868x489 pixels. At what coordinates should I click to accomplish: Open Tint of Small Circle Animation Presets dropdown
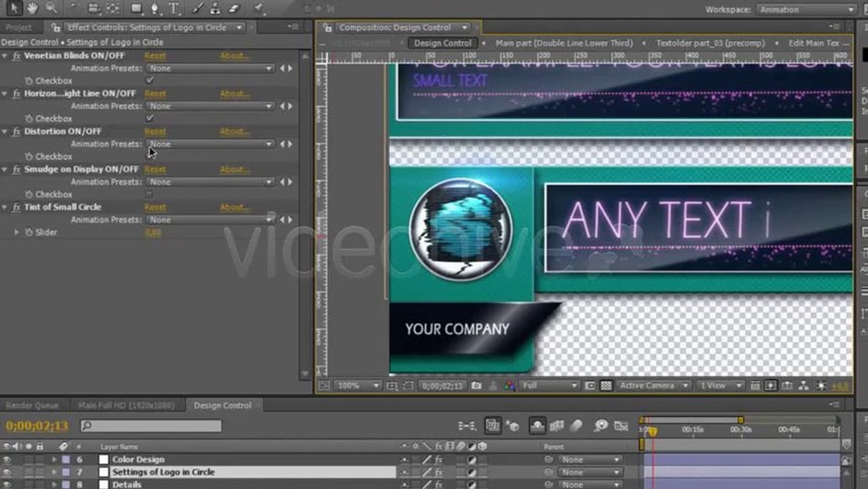(210, 220)
